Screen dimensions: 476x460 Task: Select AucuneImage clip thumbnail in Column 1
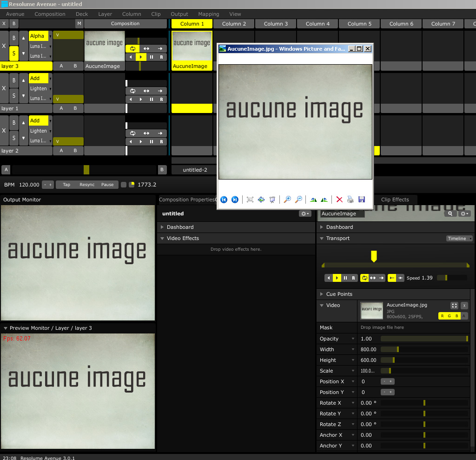[x=192, y=47]
